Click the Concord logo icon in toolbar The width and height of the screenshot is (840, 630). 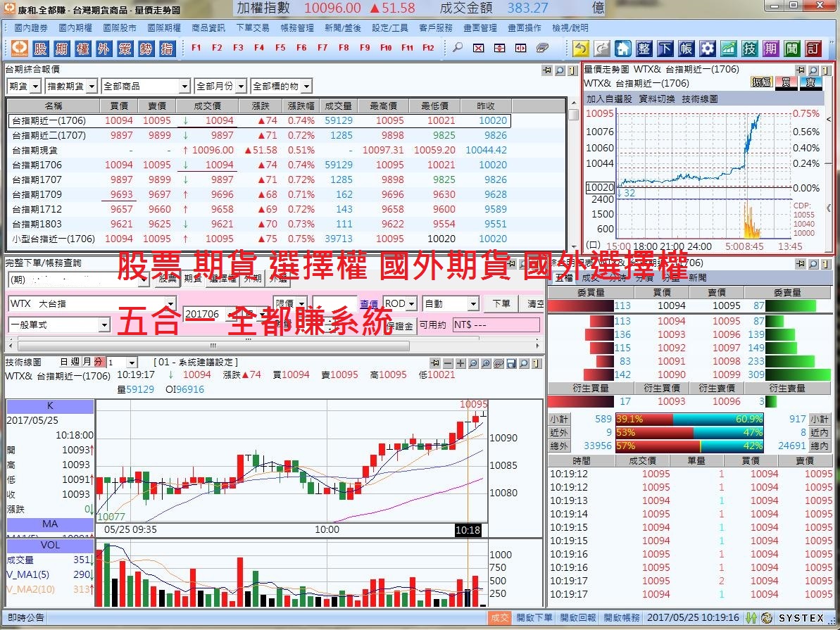(x=19, y=49)
